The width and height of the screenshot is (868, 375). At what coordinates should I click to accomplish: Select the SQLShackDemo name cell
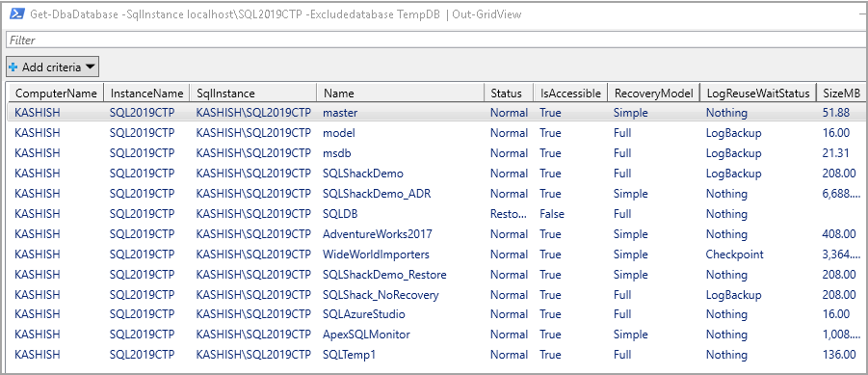pyautogui.click(x=362, y=174)
